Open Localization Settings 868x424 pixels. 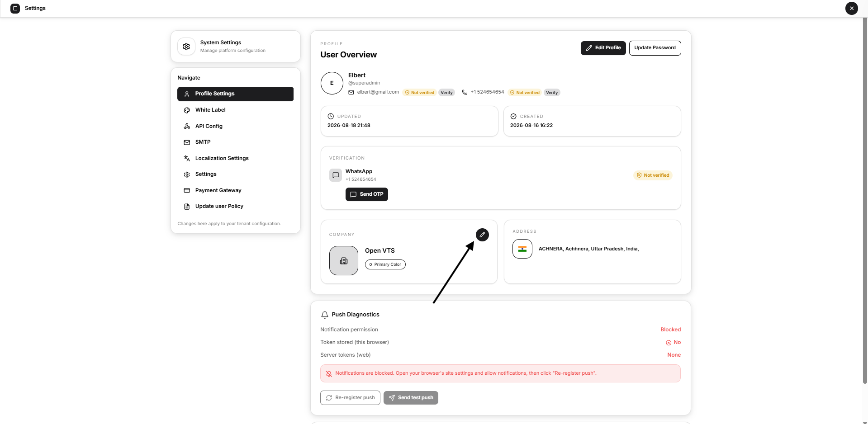(x=235, y=158)
